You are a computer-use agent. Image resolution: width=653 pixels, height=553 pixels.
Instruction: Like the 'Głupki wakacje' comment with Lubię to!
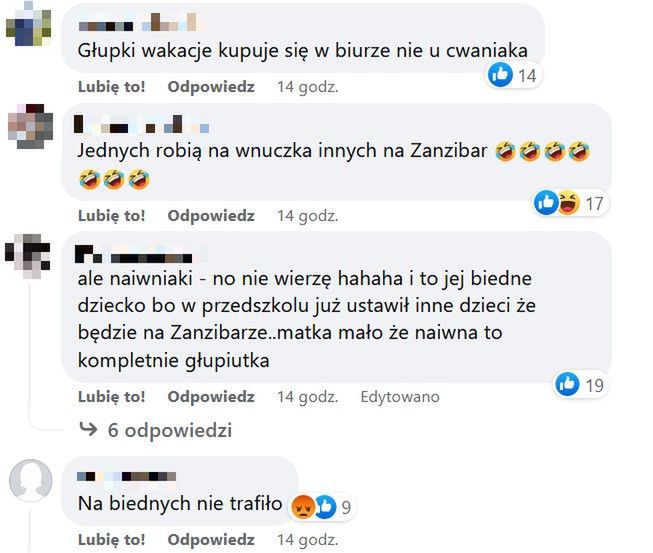[112, 87]
